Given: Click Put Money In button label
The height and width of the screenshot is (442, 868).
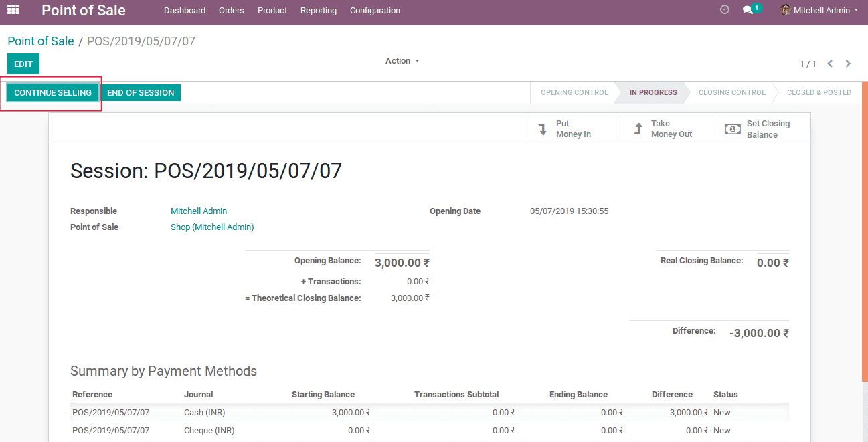Looking at the screenshot, I should coord(574,129).
